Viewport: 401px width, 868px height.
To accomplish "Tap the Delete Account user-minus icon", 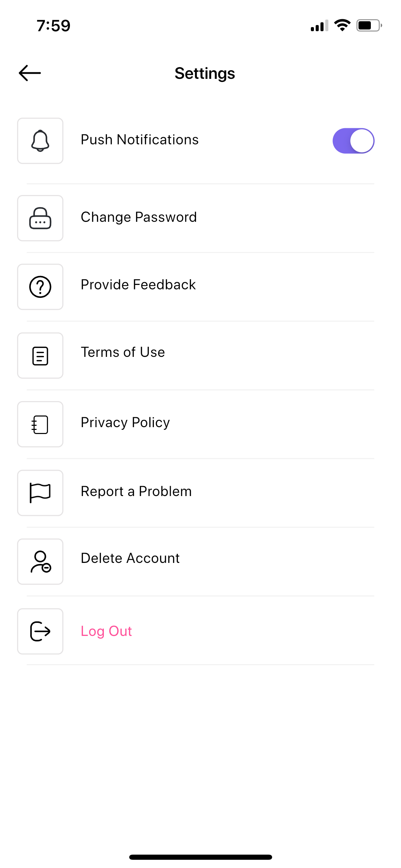I will [x=40, y=562].
